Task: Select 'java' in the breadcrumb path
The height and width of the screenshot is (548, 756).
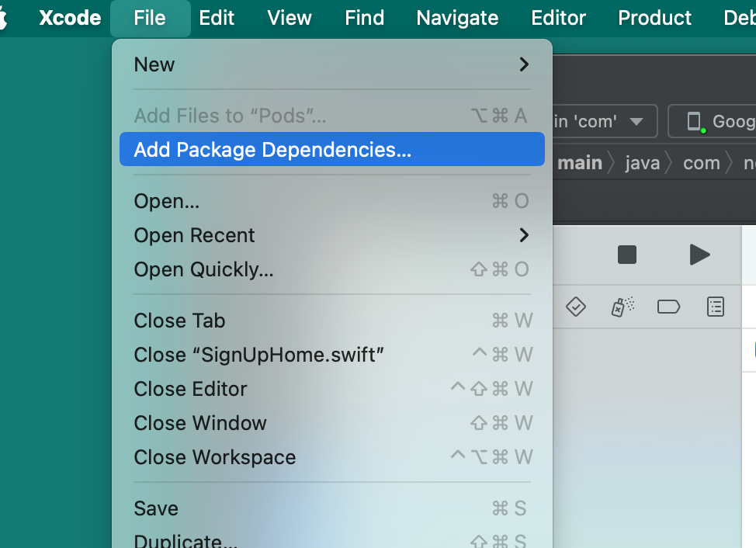Action: [642, 163]
